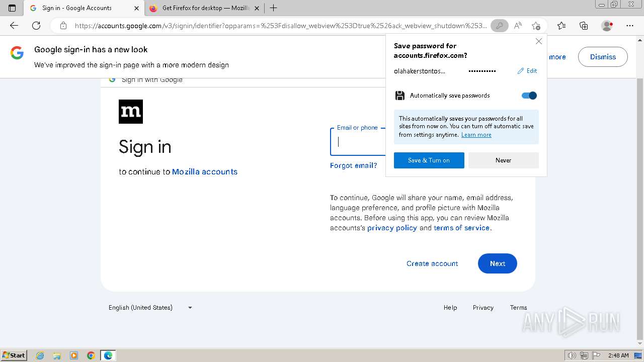
Task: Launch Internet Explorer from taskbar
Action: 40,355
